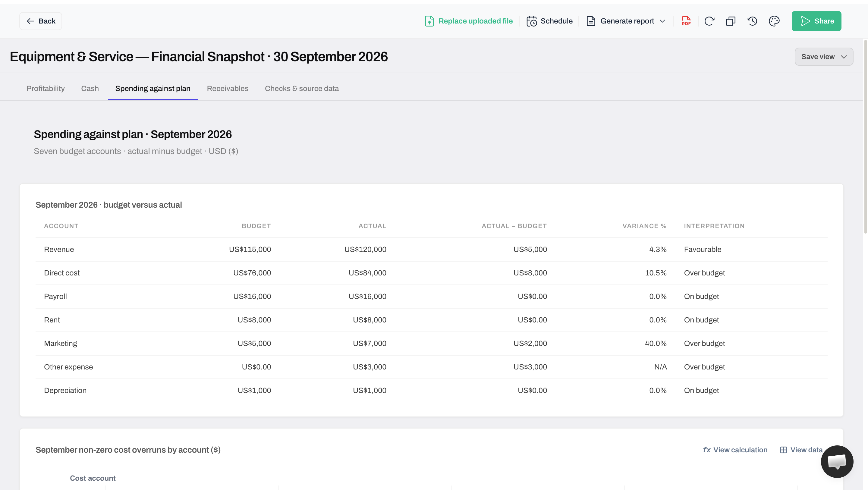Select the Payroll row label

(x=55, y=297)
